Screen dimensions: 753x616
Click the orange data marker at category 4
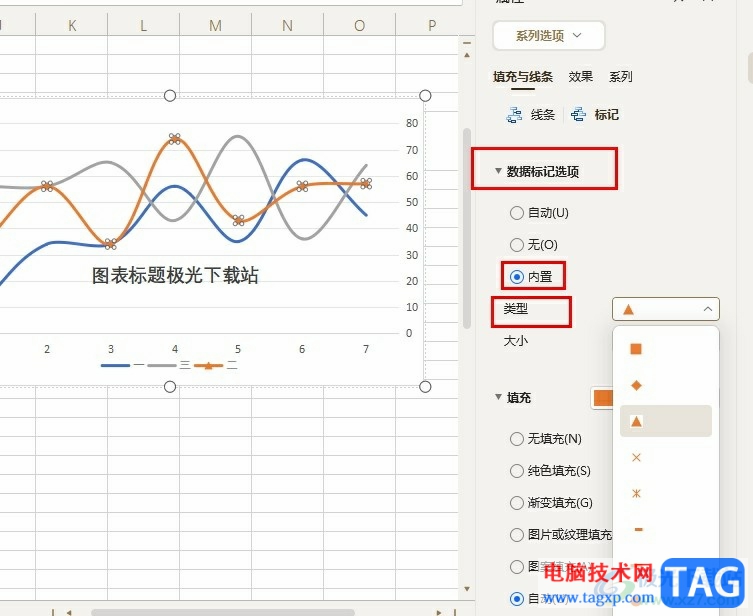click(175, 139)
